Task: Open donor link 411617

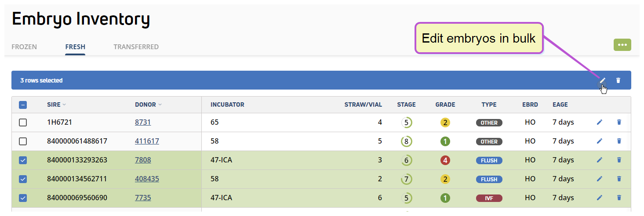Action: click(147, 141)
